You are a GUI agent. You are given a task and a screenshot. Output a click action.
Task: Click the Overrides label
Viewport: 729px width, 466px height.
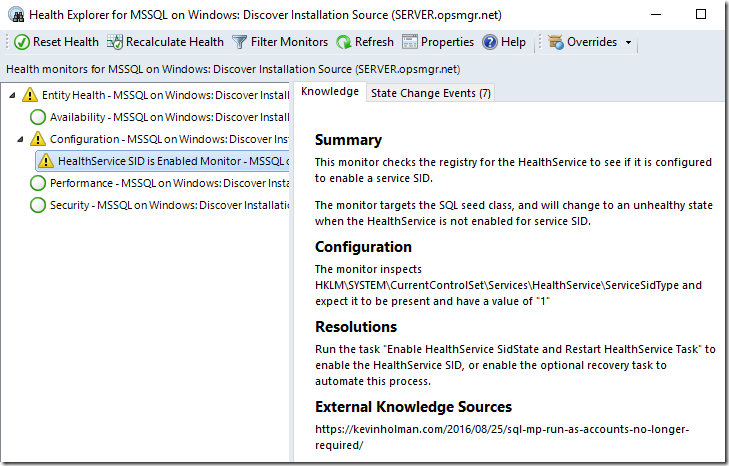[592, 42]
